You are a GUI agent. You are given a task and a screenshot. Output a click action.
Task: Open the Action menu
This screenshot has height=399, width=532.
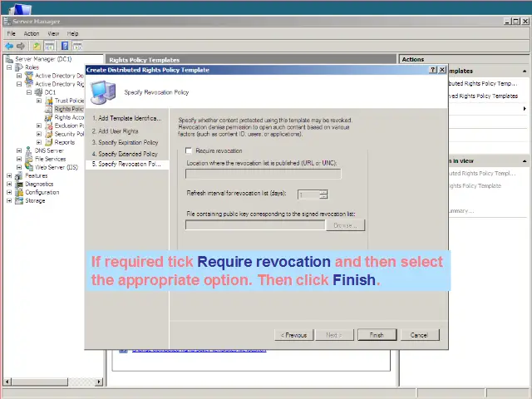[32, 33]
